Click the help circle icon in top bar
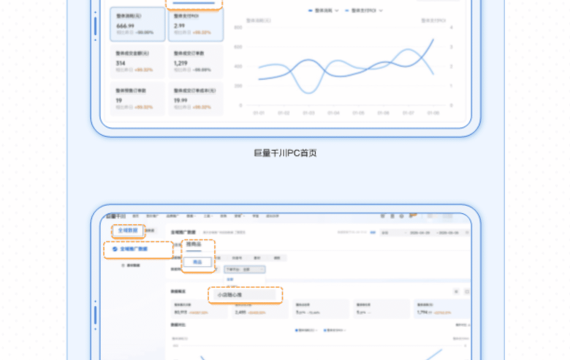Screen dimensions: 570x360 402,216
